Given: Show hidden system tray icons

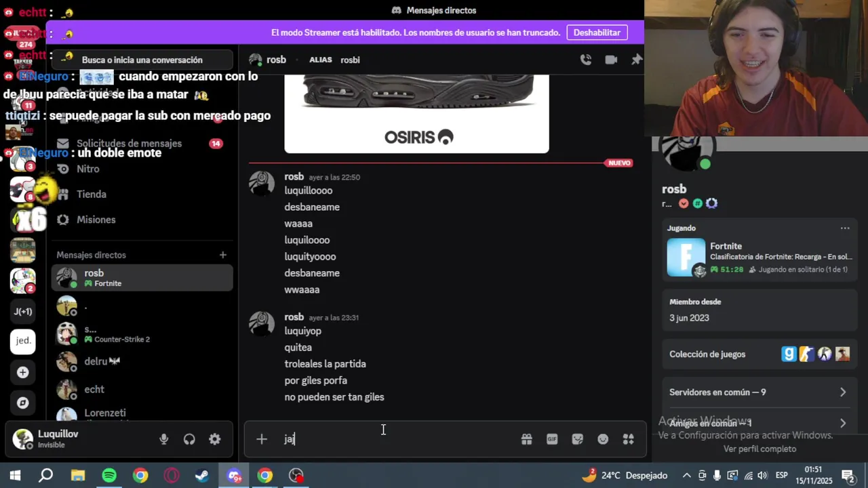Looking at the screenshot, I should 686,476.
